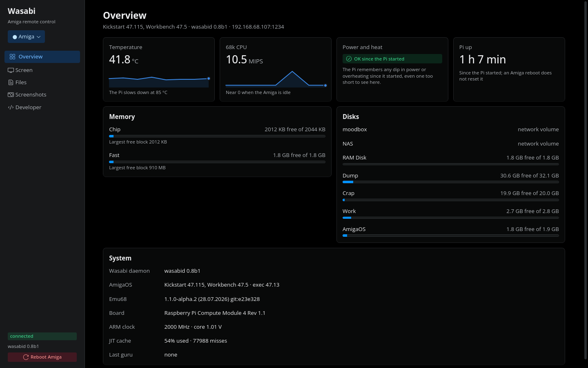Click the Emu68 version value

(212, 299)
